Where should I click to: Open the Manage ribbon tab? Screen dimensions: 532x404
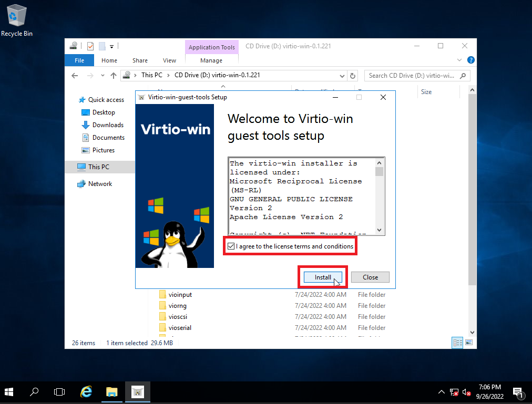coord(211,60)
